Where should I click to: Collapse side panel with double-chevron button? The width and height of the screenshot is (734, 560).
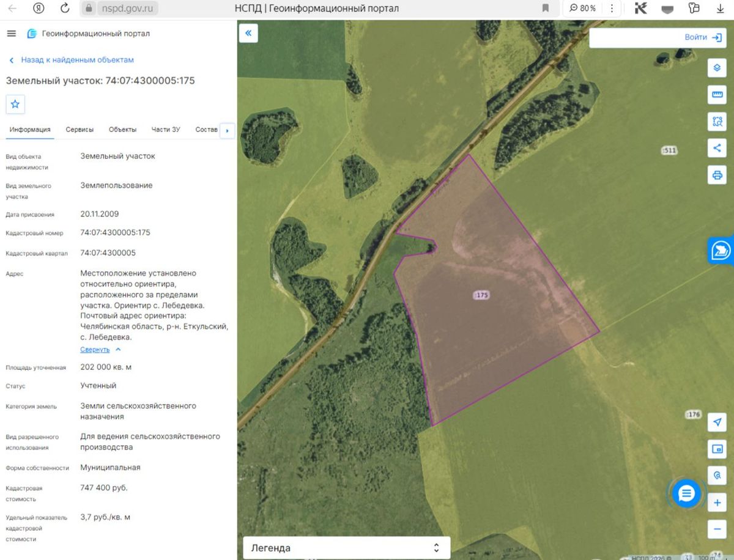coord(248,33)
